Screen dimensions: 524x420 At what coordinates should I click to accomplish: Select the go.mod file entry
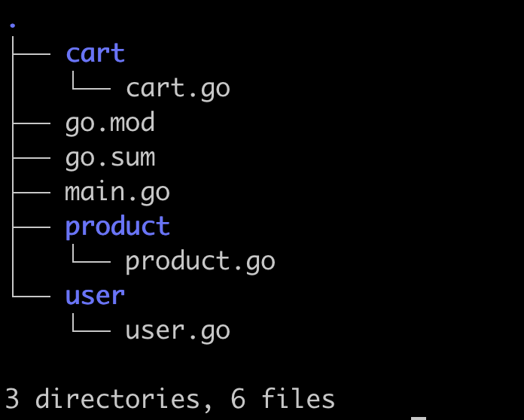[x=110, y=123]
